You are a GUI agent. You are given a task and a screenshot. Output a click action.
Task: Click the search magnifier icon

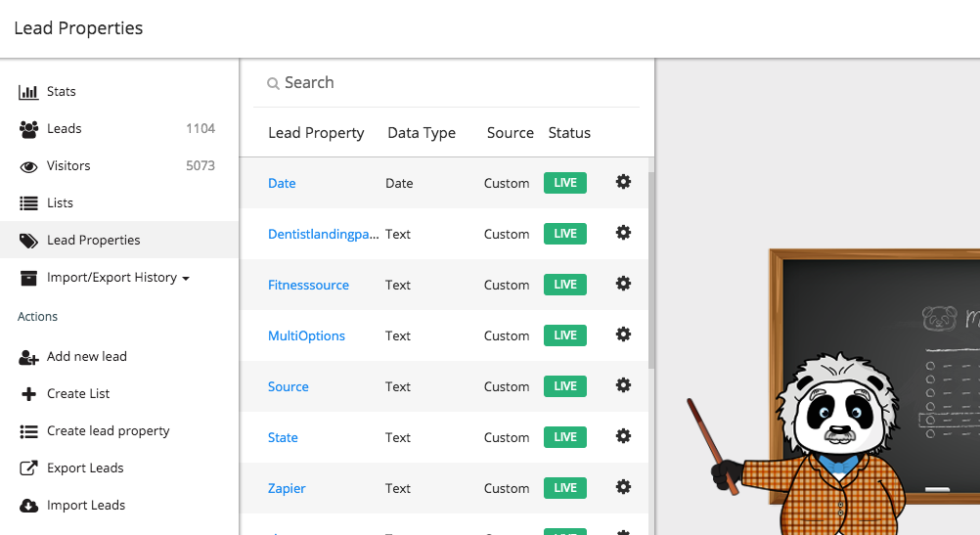point(273,83)
